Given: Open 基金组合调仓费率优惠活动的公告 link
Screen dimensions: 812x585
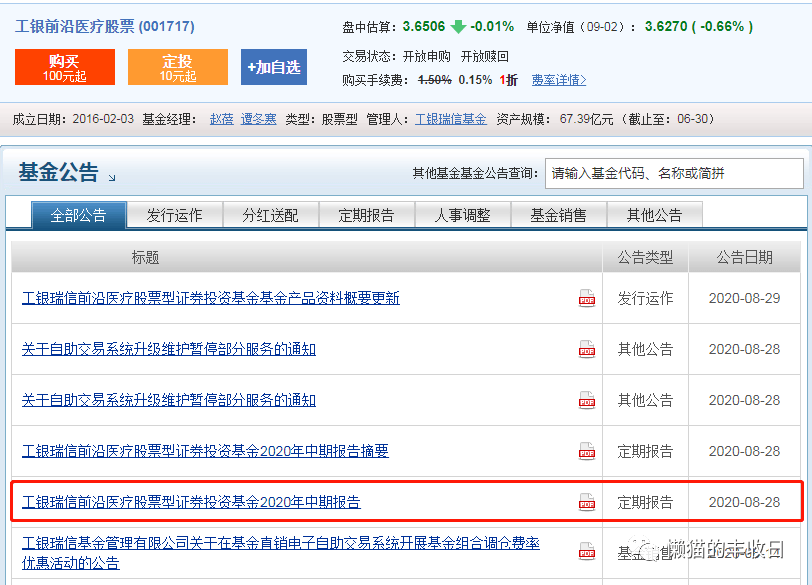Looking at the screenshot, I should (281, 552).
